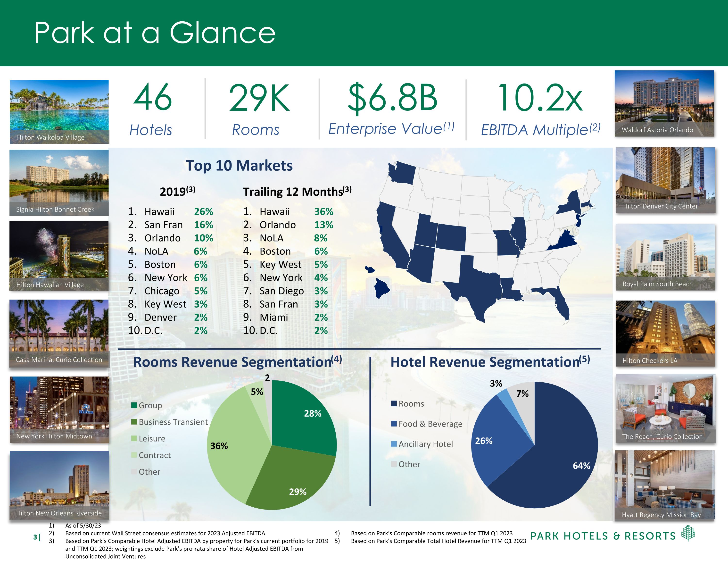Viewport: 728px width, 562px height.
Task: Click the "Park at a Glance" title
Action: coord(155,33)
